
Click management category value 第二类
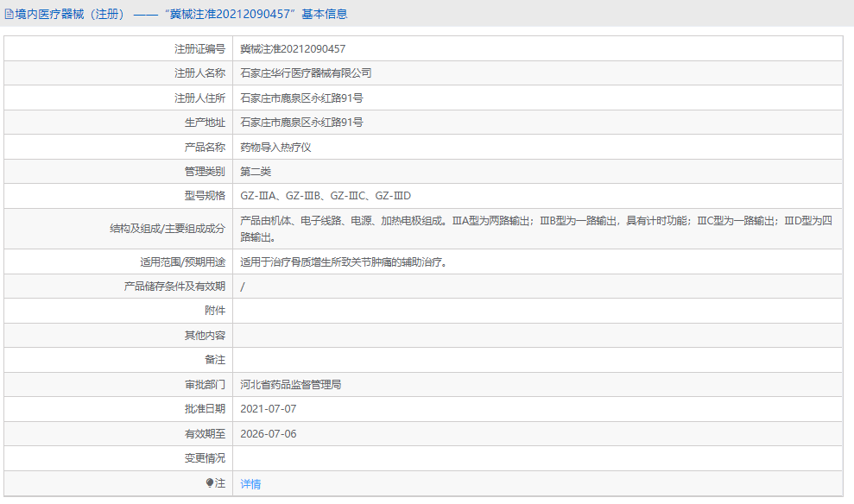256,172
